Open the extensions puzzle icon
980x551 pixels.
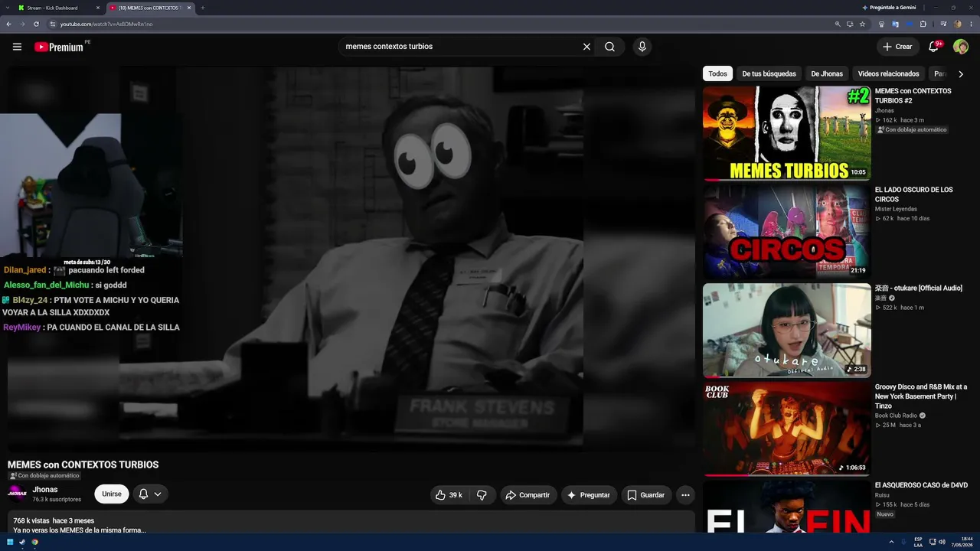923,24
